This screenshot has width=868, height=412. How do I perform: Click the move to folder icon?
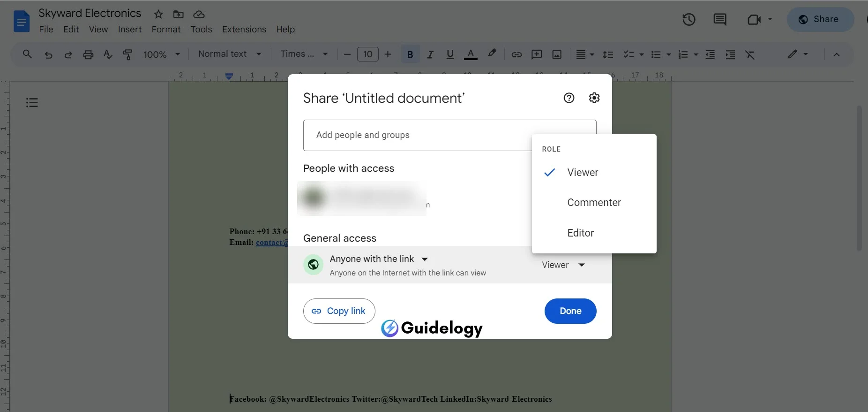pos(179,14)
